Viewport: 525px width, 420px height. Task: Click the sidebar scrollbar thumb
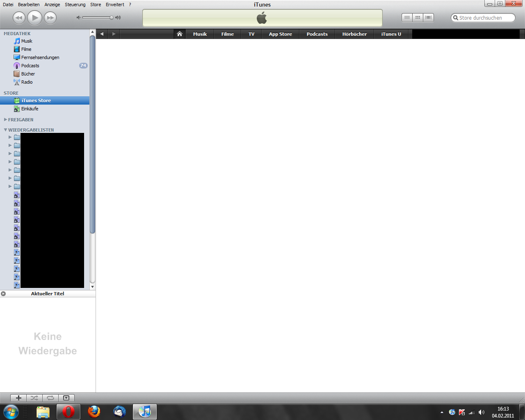coord(92,135)
